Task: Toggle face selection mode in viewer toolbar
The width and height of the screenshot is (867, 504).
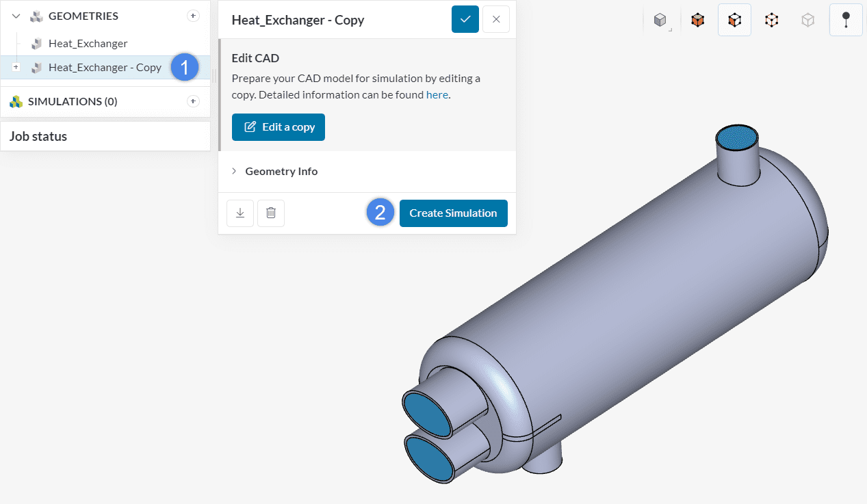Action: click(734, 21)
